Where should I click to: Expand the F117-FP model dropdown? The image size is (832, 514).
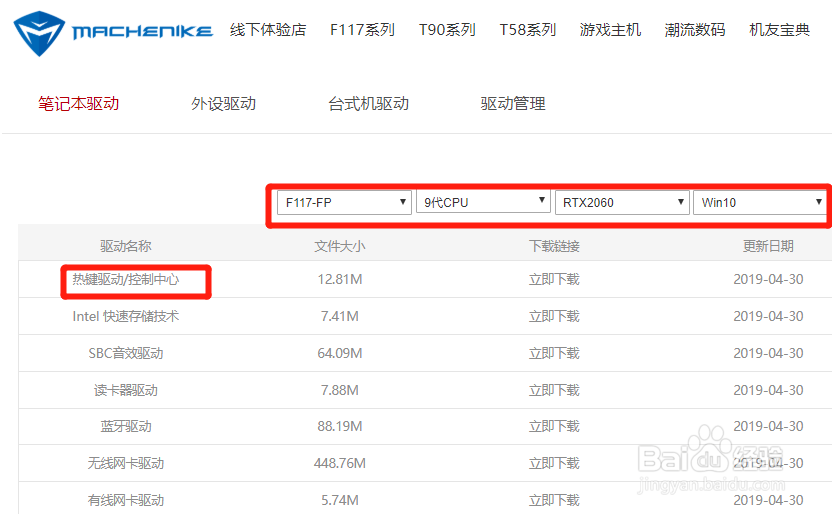344,203
